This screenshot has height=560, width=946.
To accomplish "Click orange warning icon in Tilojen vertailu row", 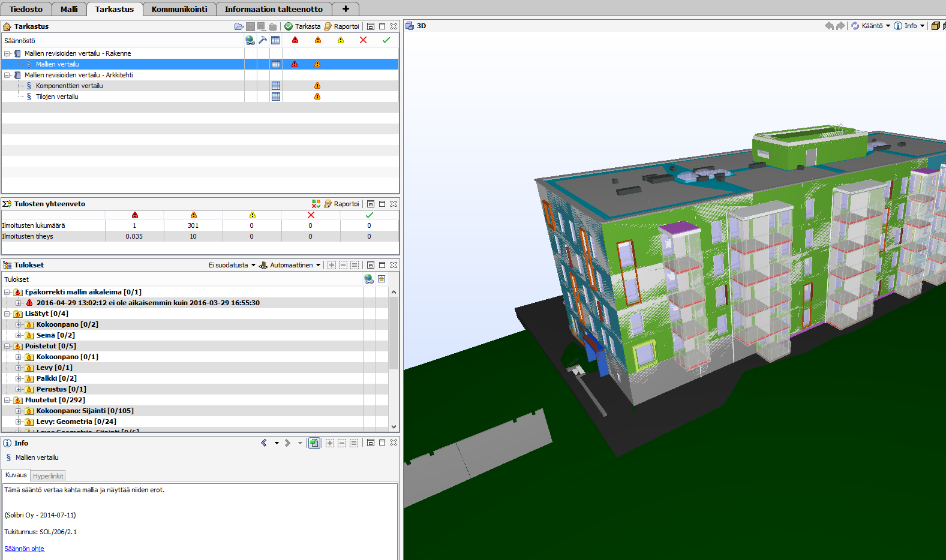I will pos(317,97).
